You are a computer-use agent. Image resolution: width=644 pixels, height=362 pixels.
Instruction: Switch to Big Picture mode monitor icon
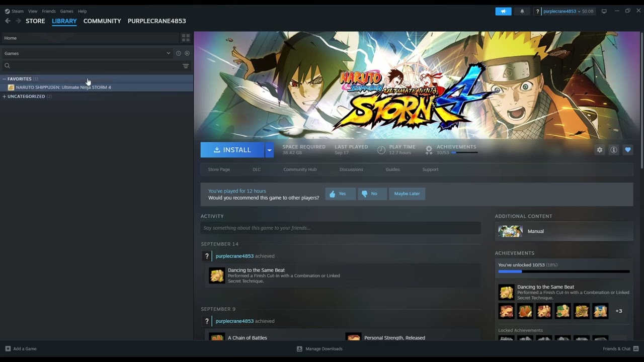click(604, 11)
